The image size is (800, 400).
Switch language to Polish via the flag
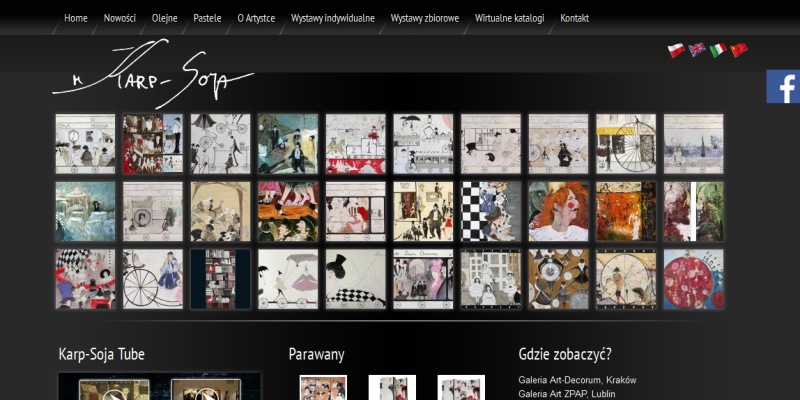tap(676, 50)
